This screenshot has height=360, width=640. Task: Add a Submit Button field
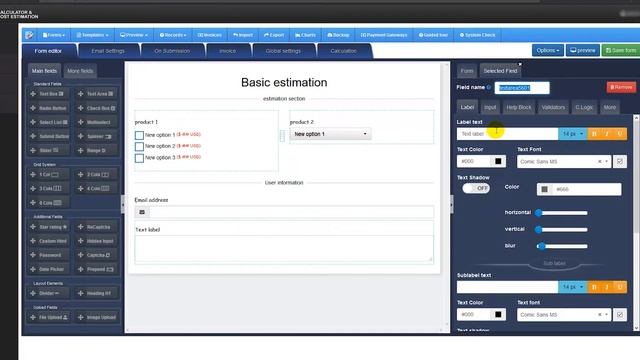(49, 136)
